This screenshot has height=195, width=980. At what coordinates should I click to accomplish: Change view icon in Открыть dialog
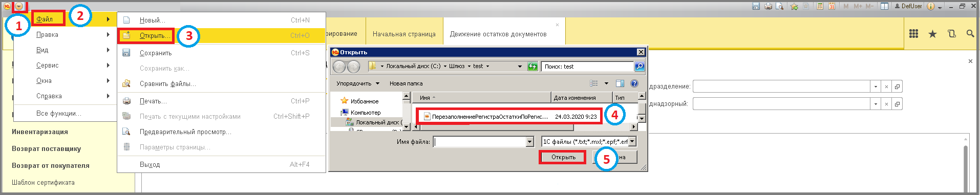coord(594,83)
